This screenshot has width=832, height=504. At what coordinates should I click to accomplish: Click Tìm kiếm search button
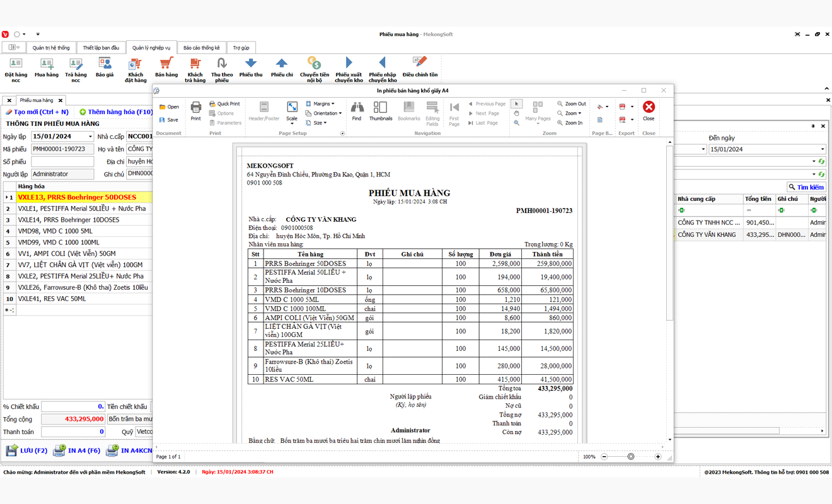click(806, 187)
